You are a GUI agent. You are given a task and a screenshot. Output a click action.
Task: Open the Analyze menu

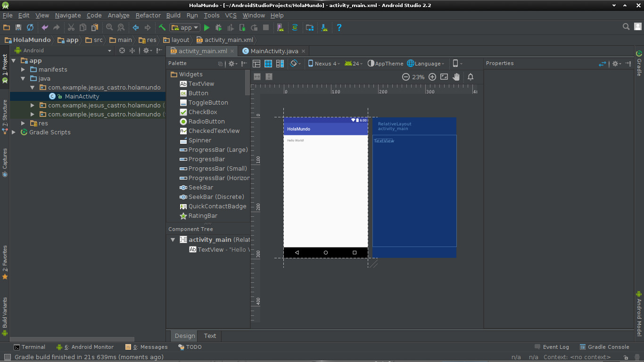(x=118, y=15)
